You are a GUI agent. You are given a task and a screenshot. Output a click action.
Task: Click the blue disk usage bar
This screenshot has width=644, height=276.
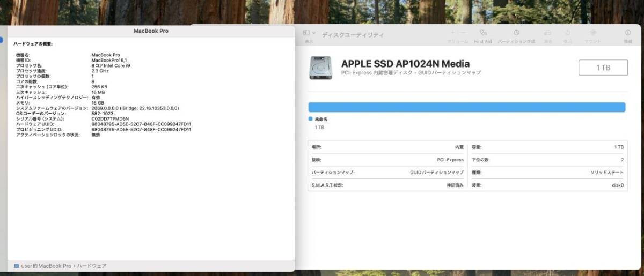pyautogui.click(x=467, y=107)
